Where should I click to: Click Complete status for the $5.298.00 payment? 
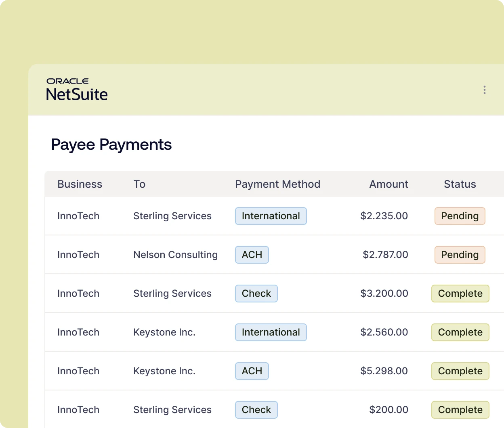[x=460, y=371]
